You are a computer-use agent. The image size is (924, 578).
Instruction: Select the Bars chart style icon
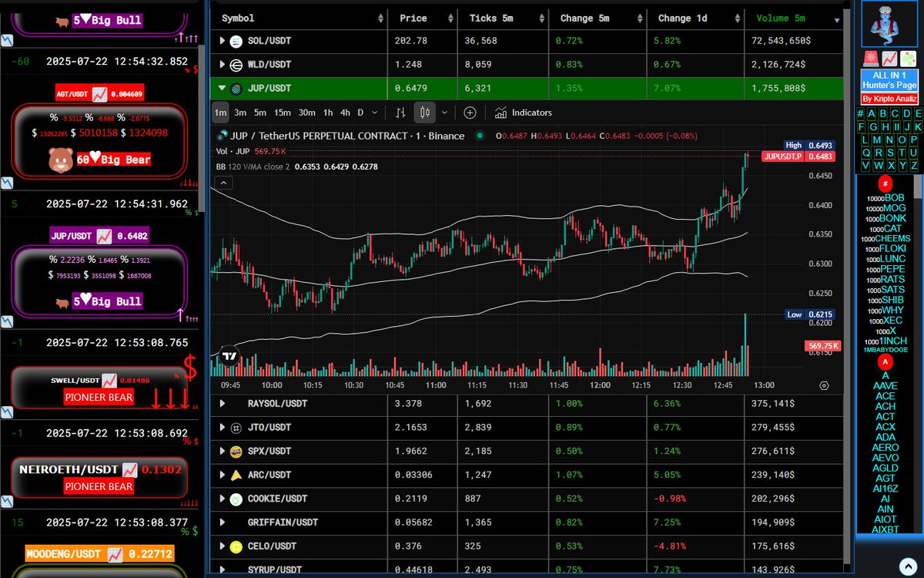400,113
